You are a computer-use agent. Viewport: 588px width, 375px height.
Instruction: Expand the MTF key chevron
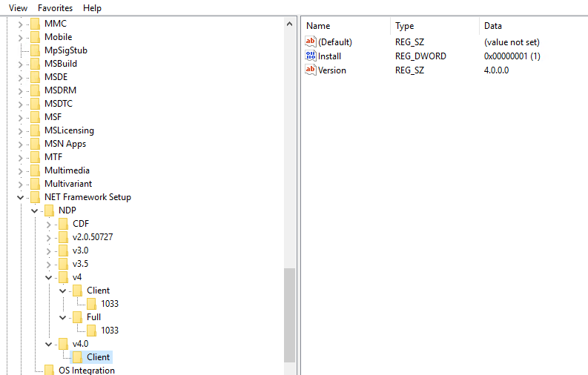point(20,158)
